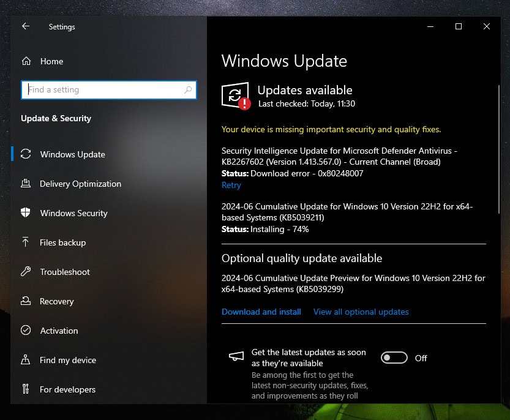Click the Updates available heading

pos(305,90)
